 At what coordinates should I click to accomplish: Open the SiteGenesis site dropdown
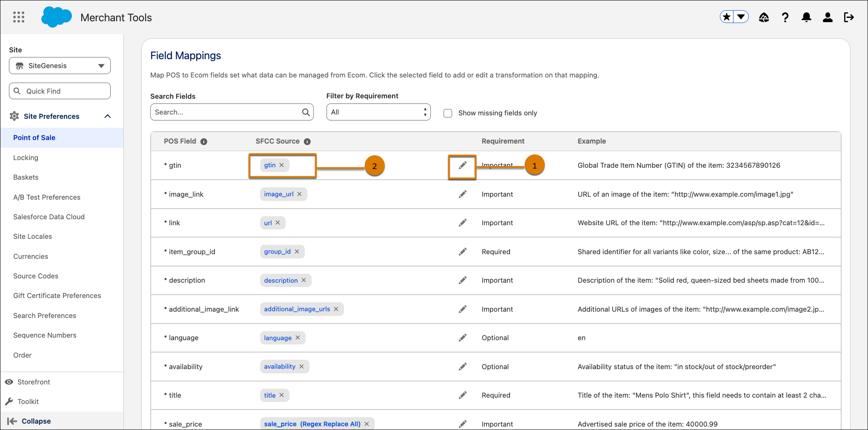click(60, 66)
